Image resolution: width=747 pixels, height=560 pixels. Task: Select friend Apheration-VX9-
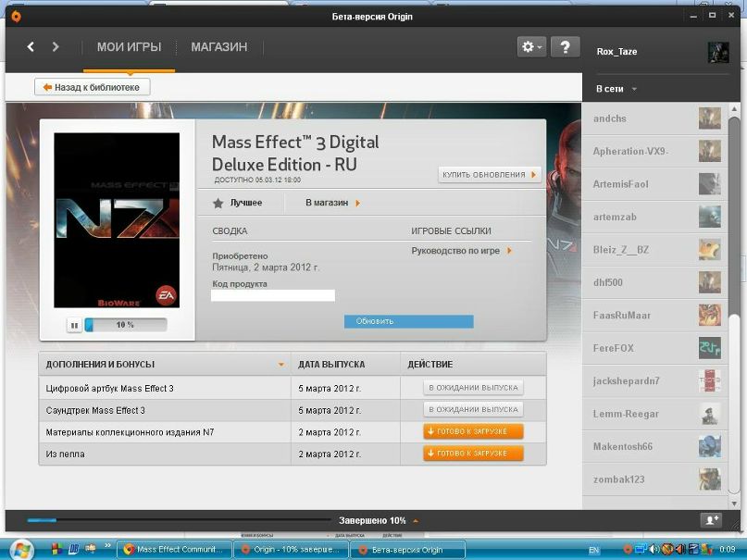654,152
